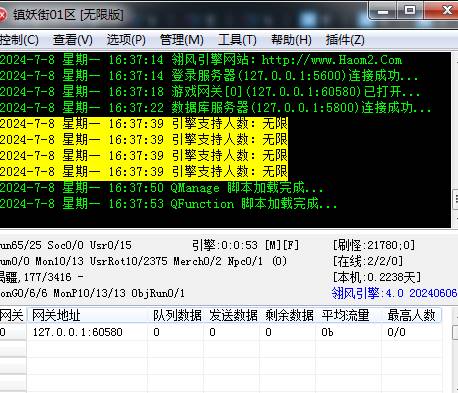Maximize the 镇妖街01区 window
The height and width of the screenshot is (393, 458).
point(410,11)
